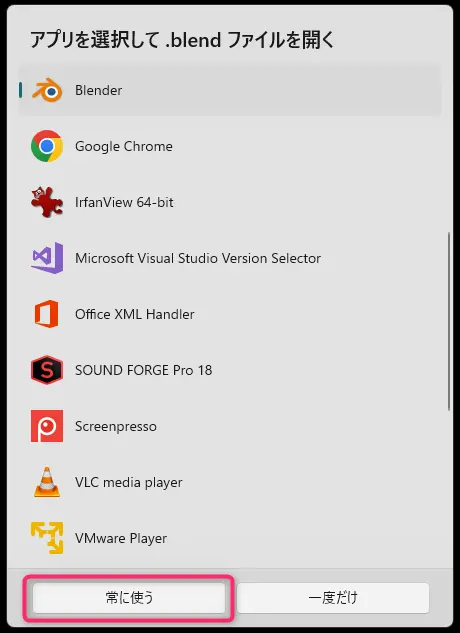Click the 一度だけ button
Viewport: 460px width, 633px height.
pyautogui.click(x=333, y=597)
